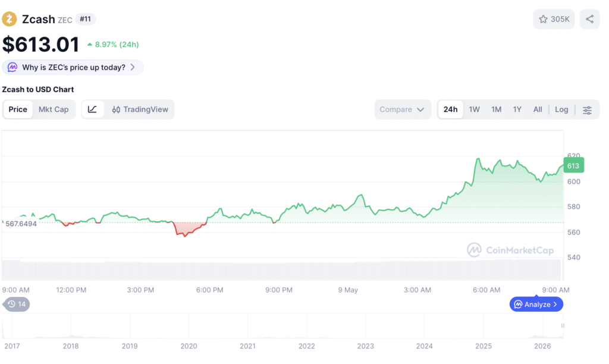Click the #11 rank badge
The height and width of the screenshot is (364, 609).
[x=86, y=19]
